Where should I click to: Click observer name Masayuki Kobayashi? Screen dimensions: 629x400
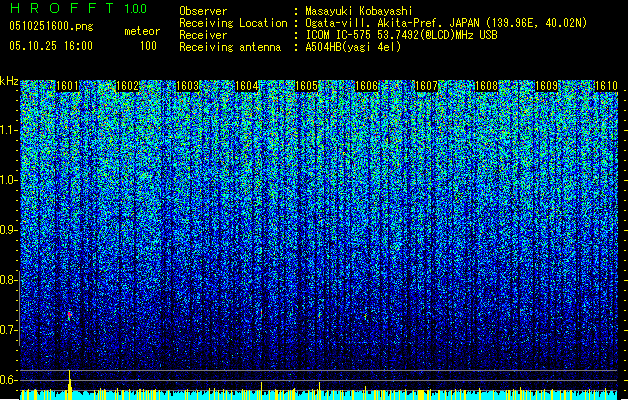359,11
